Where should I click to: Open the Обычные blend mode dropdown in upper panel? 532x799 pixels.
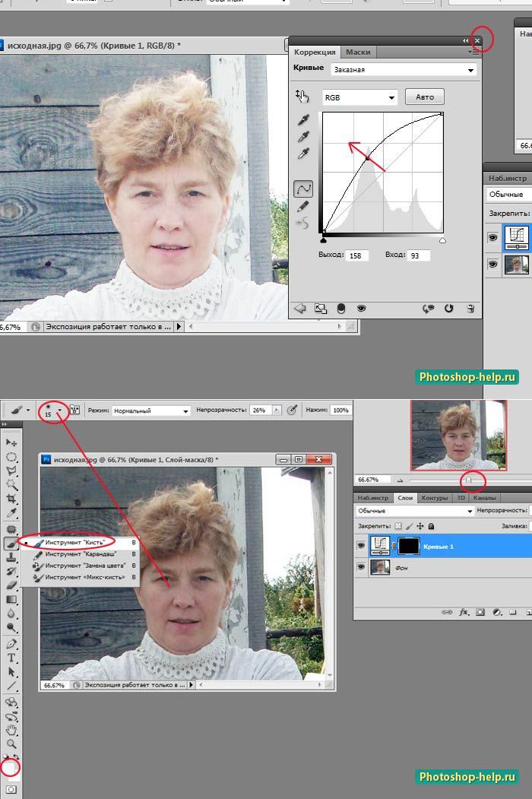click(508, 194)
